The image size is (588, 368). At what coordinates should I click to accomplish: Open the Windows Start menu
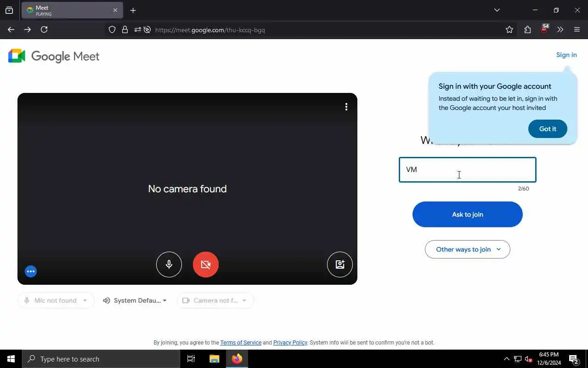pyautogui.click(x=11, y=359)
